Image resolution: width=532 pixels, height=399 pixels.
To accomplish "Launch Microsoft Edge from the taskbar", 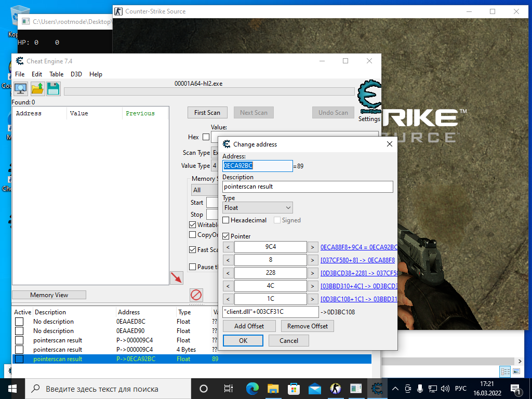I will pyautogui.click(x=252, y=389).
